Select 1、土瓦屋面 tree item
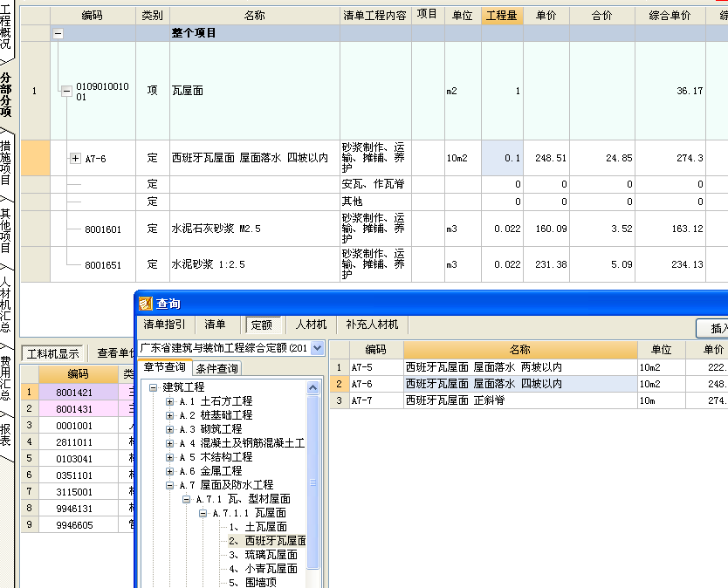The height and width of the screenshot is (588, 728). coord(258,527)
